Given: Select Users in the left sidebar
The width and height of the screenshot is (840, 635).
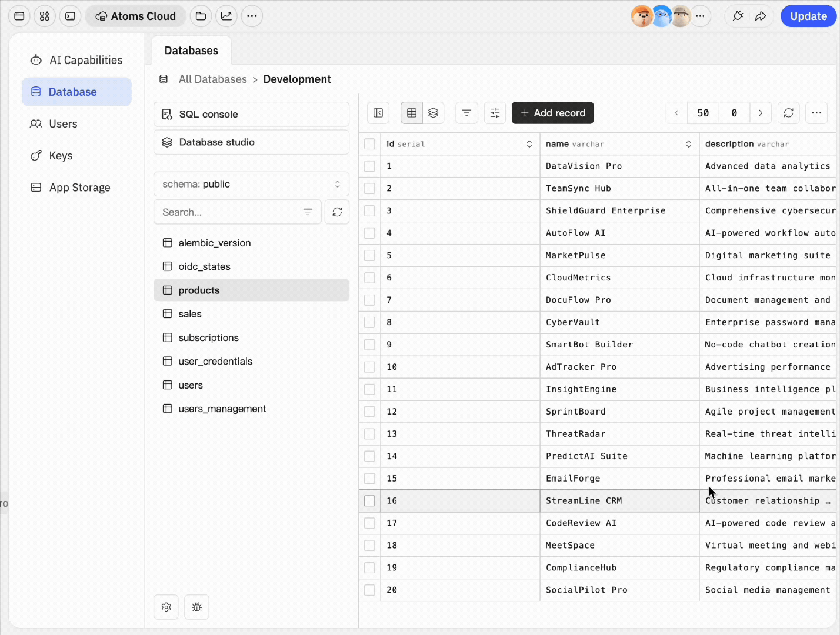Looking at the screenshot, I should 64,123.
